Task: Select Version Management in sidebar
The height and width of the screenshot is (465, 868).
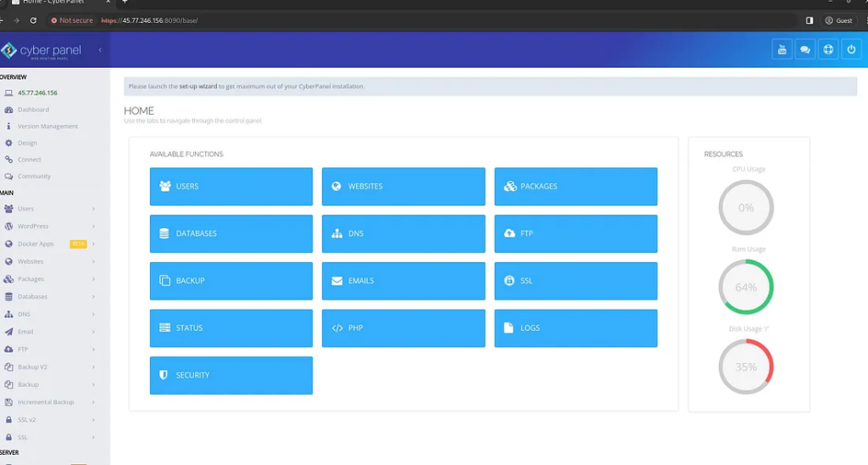Action: pyautogui.click(x=47, y=126)
